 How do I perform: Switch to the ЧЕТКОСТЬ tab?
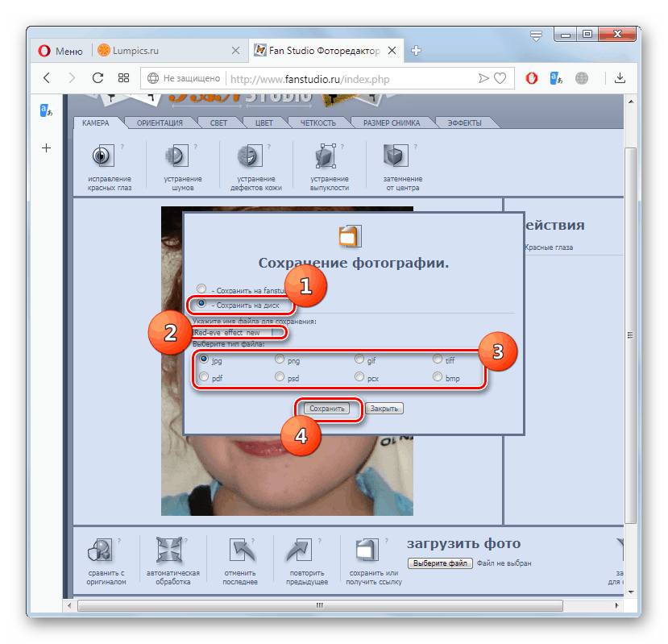tap(318, 123)
